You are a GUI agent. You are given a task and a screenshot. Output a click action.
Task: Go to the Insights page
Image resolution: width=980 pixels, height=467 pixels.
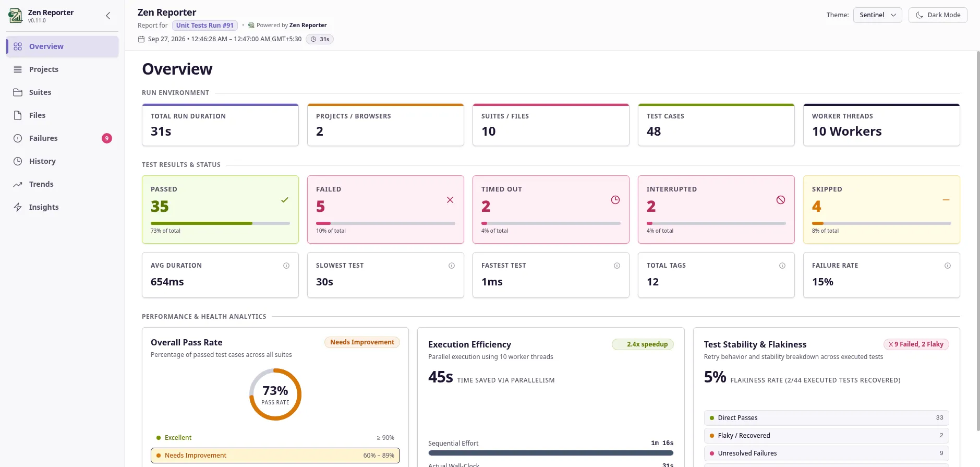[63, 207]
